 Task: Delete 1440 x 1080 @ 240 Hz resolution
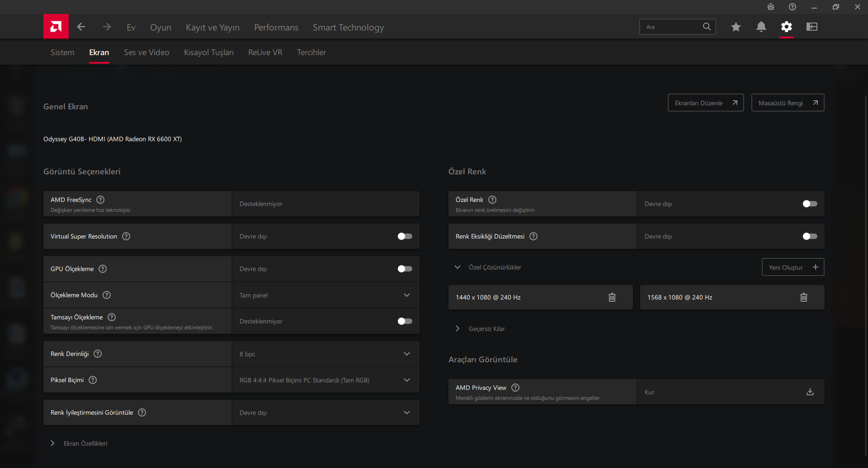tap(612, 297)
